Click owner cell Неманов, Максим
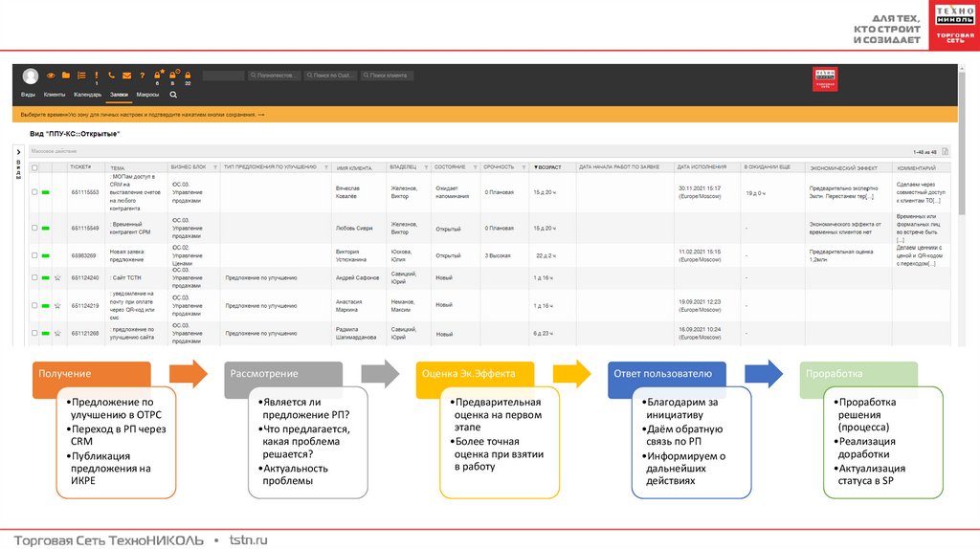The height and width of the screenshot is (549, 980). (403, 305)
